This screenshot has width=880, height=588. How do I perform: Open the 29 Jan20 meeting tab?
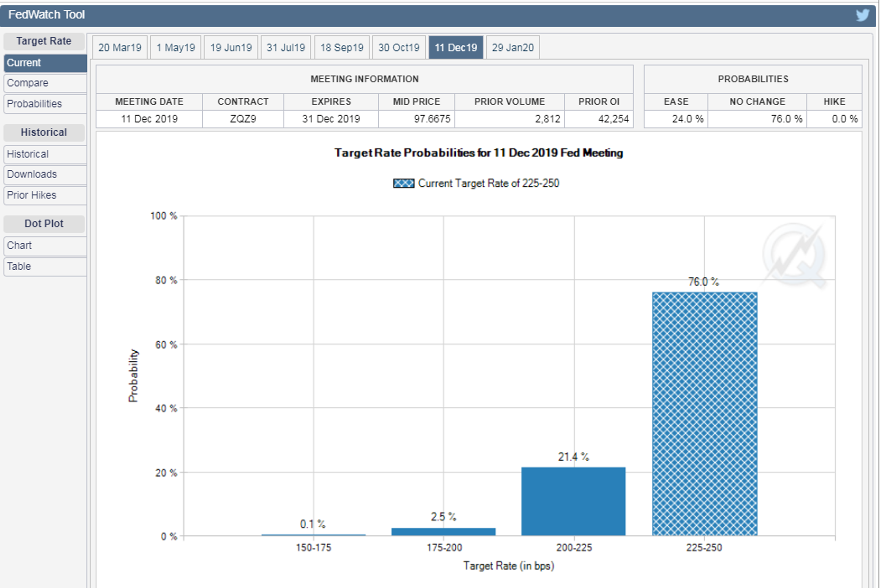[x=513, y=48]
